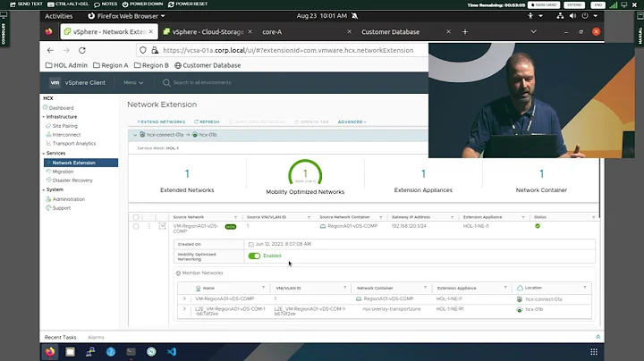Click the notifications muted bell icon

[354, 15]
